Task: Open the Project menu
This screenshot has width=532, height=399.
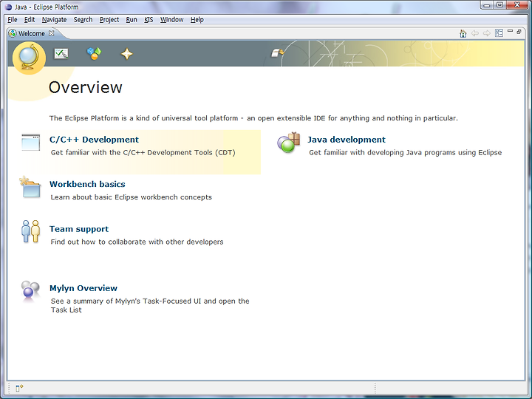Action: click(109, 20)
